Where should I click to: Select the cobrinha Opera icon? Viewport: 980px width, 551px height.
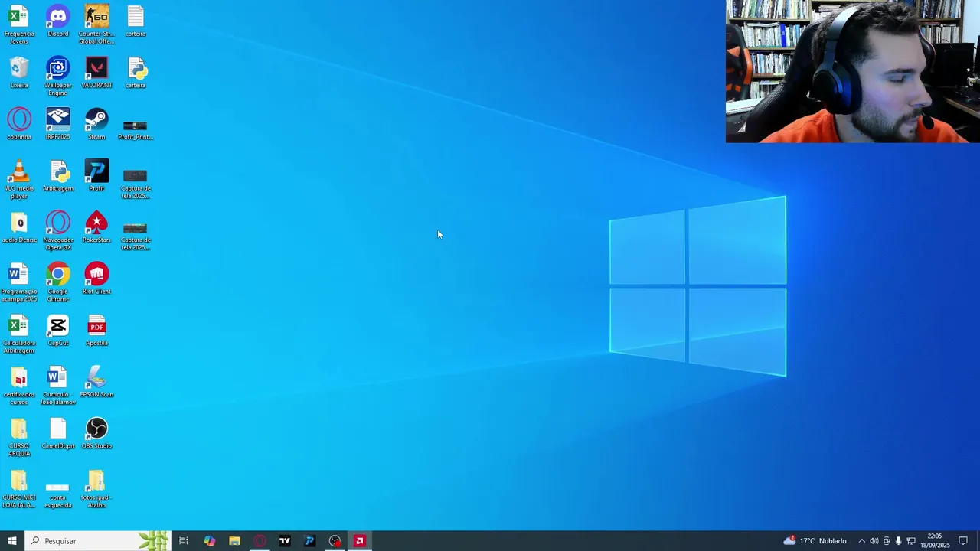19,124
